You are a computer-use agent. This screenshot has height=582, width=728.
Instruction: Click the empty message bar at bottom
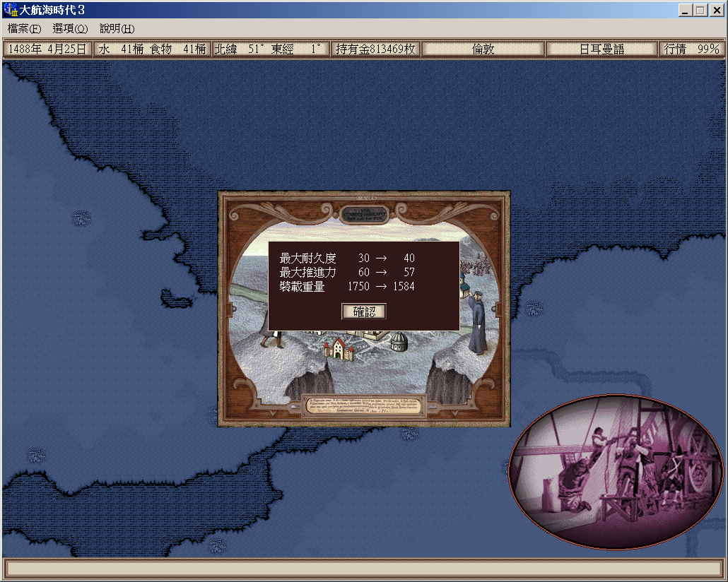coord(363,568)
